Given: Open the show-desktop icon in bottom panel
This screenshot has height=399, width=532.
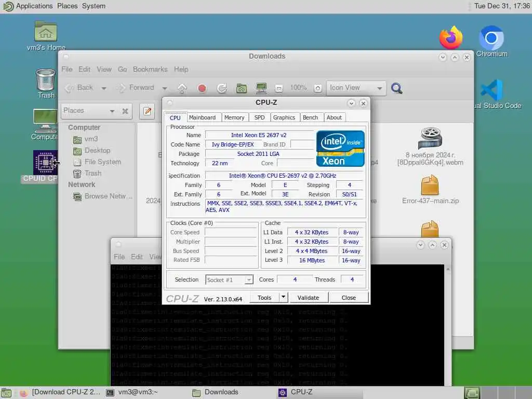Looking at the screenshot, I should [x=6, y=393].
